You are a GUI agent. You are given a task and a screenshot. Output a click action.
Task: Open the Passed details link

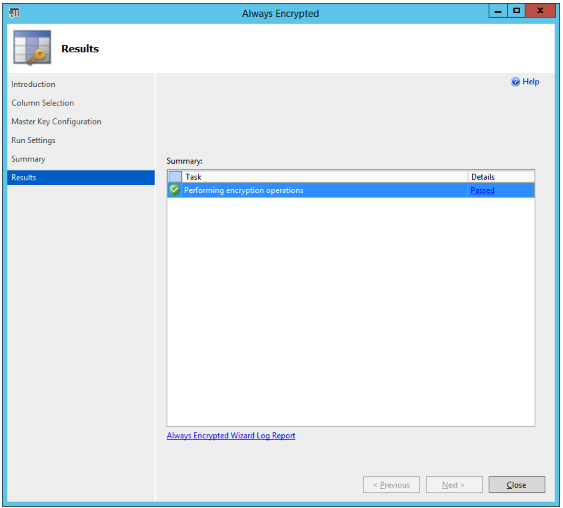pyautogui.click(x=482, y=190)
